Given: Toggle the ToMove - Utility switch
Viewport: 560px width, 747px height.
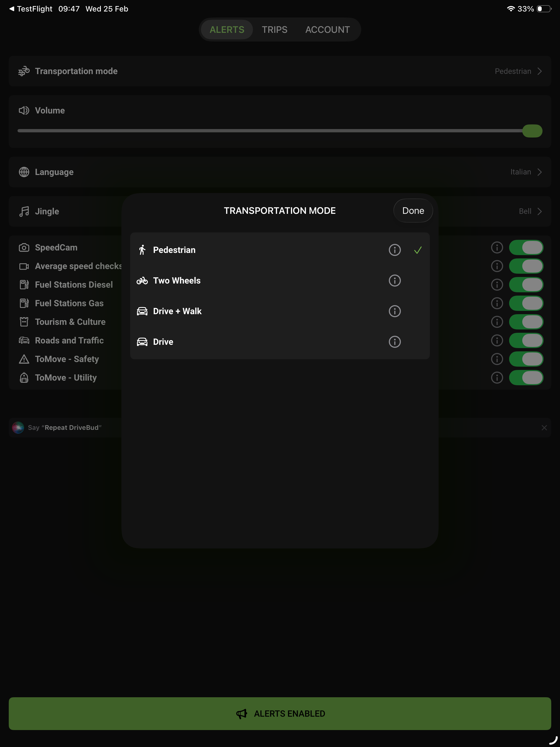Looking at the screenshot, I should coord(526,378).
